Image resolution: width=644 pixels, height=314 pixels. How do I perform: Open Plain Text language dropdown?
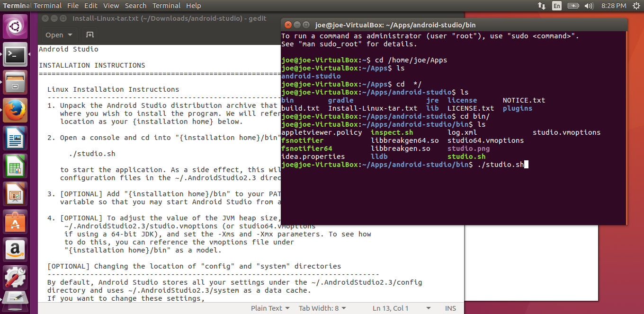coord(270,308)
